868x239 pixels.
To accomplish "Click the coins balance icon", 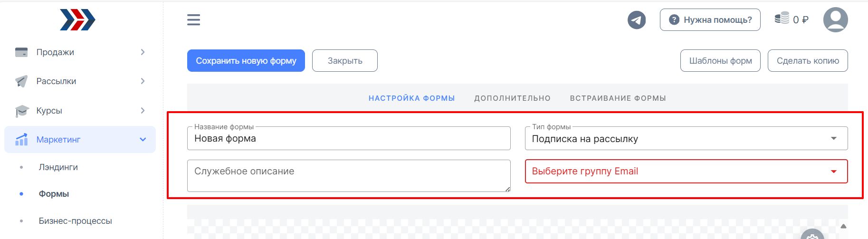I will 782,19.
